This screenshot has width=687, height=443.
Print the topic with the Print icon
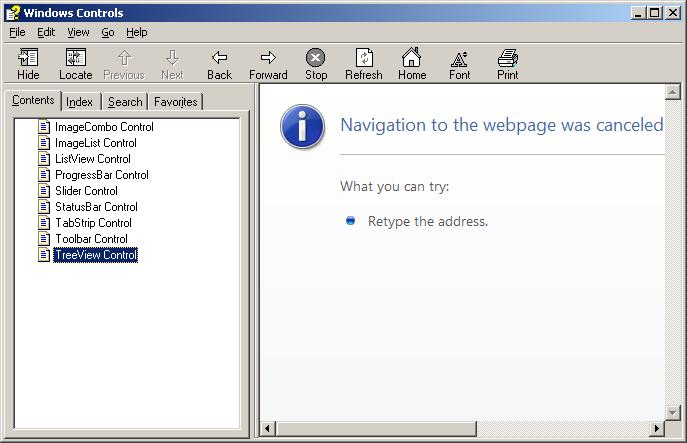click(x=508, y=57)
